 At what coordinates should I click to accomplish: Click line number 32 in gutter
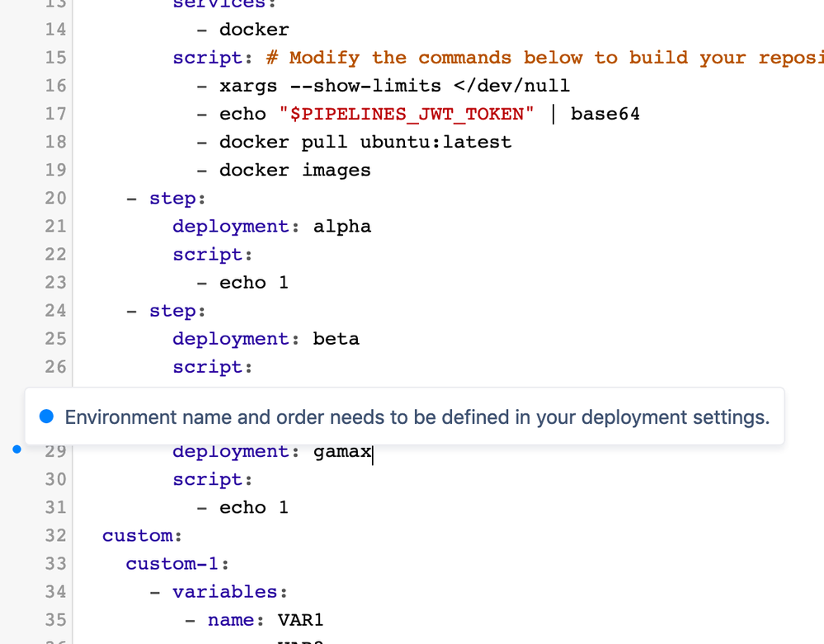tap(56, 535)
